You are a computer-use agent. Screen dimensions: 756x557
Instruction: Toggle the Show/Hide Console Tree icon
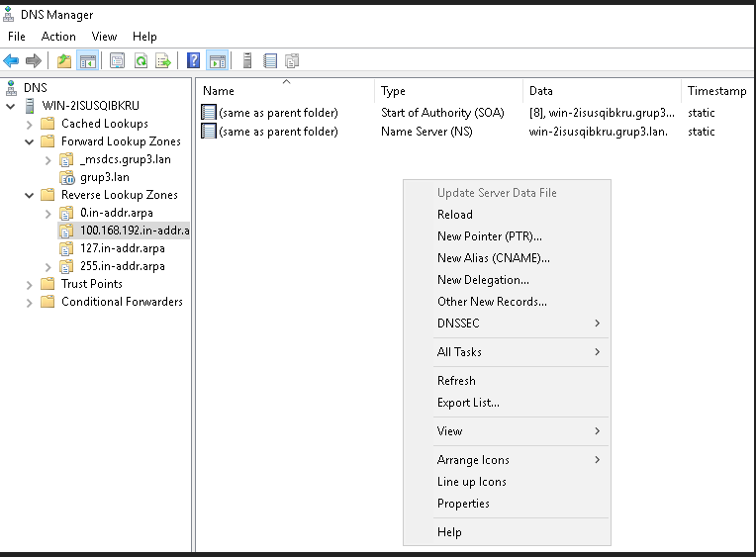(88, 60)
